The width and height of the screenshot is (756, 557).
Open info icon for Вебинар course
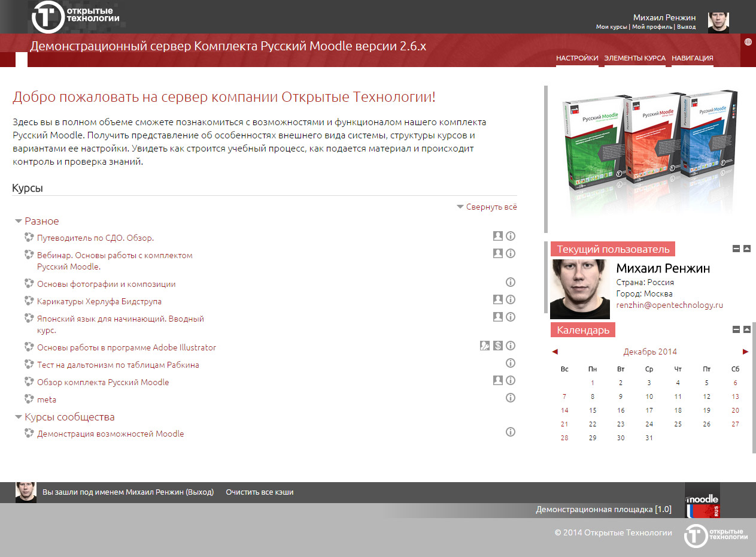click(x=511, y=253)
